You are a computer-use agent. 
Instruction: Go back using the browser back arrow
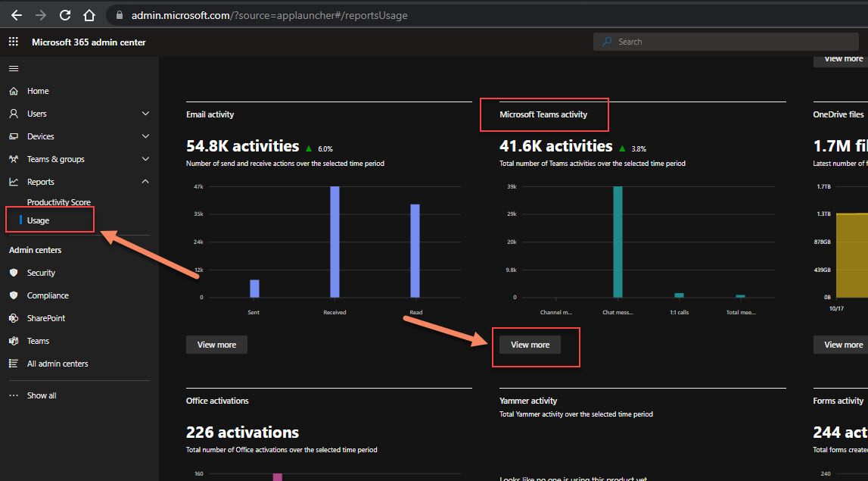pyautogui.click(x=16, y=15)
